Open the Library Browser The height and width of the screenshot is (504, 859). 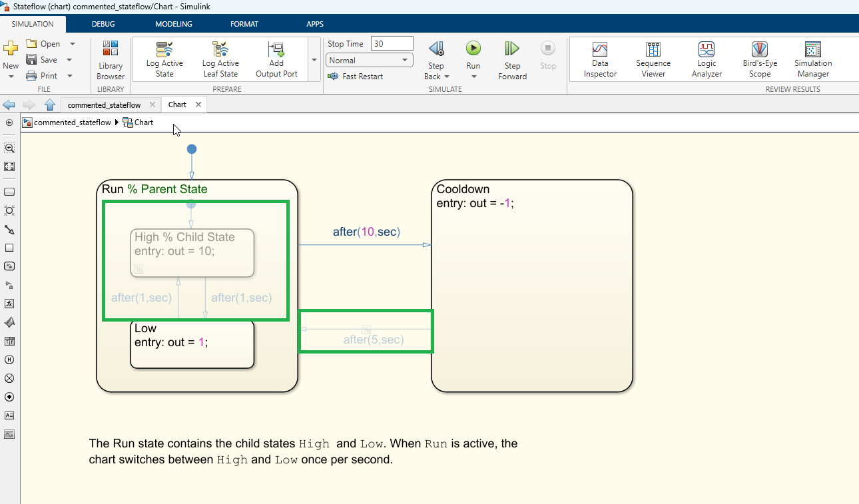(111, 60)
